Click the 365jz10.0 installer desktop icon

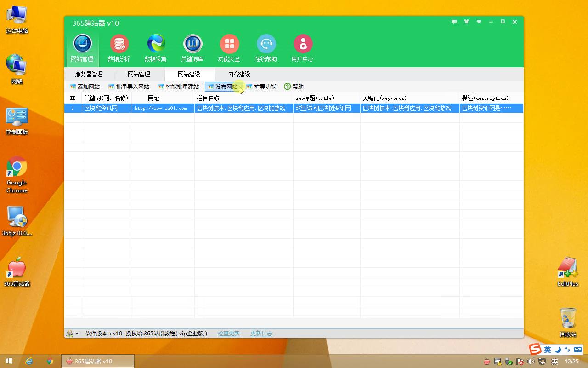17,221
